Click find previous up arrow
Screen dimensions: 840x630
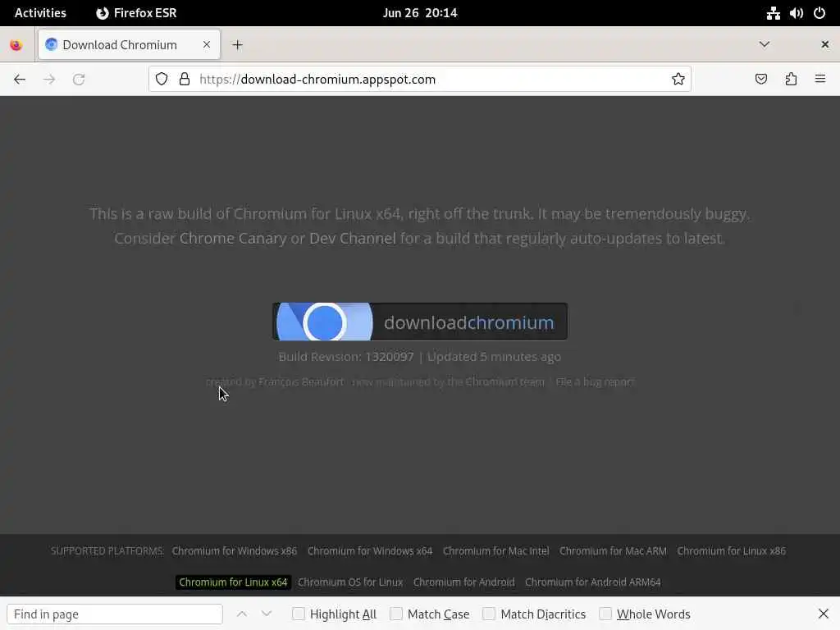242,614
